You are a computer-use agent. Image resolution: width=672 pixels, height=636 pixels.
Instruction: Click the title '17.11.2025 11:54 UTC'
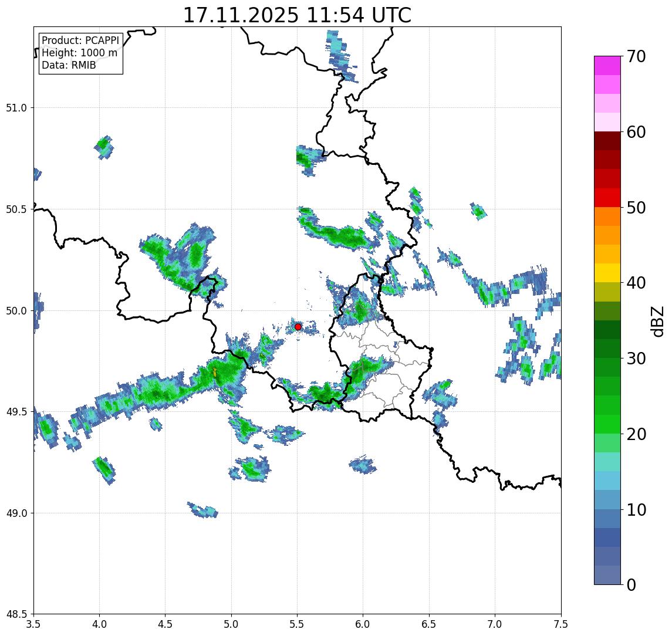[297, 15]
